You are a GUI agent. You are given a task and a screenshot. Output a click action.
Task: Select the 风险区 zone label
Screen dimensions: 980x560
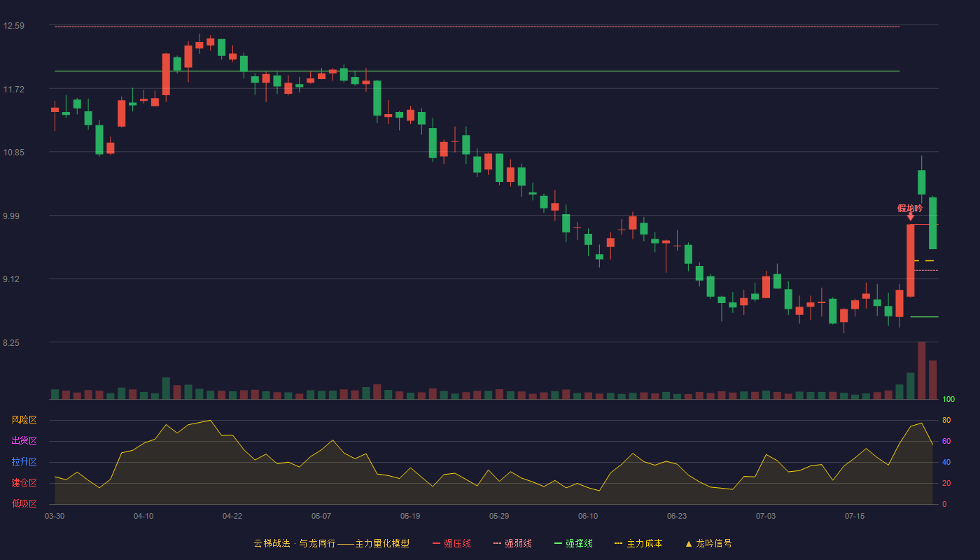coord(24,420)
